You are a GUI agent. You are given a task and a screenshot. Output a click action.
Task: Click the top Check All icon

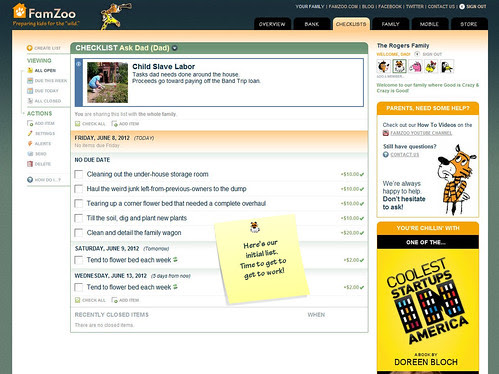[78, 124]
